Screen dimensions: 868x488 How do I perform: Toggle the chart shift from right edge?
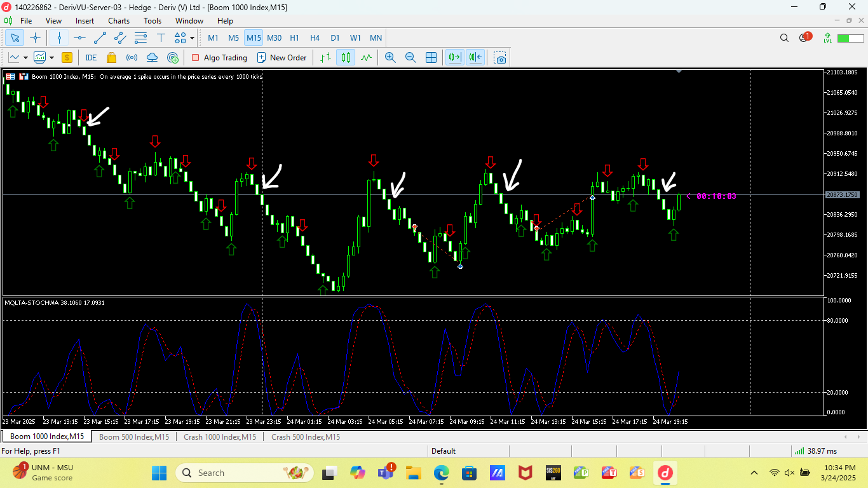(475, 57)
